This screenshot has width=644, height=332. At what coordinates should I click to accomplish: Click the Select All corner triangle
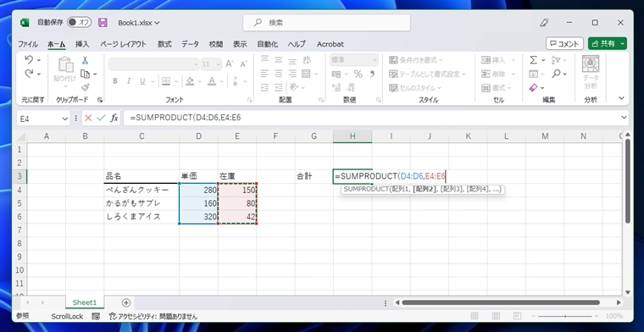tap(20, 136)
